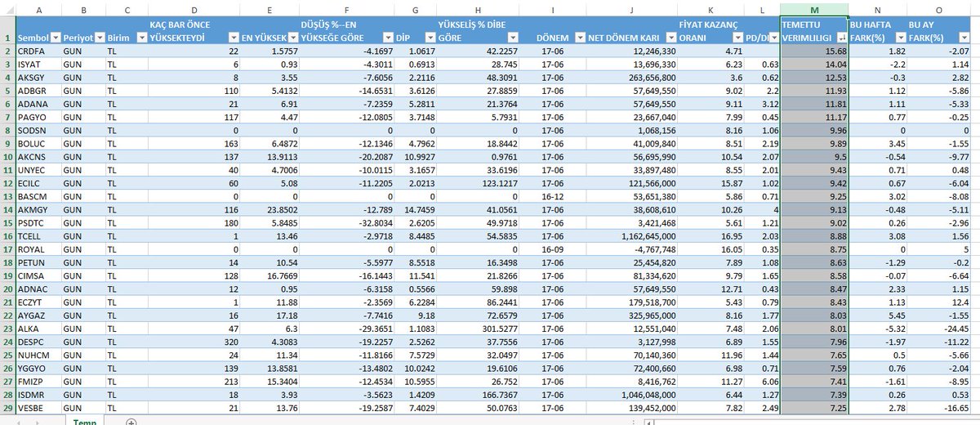Select column M header
The width and height of the screenshot is (980, 425).
pyautogui.click(x=813, y=9)
